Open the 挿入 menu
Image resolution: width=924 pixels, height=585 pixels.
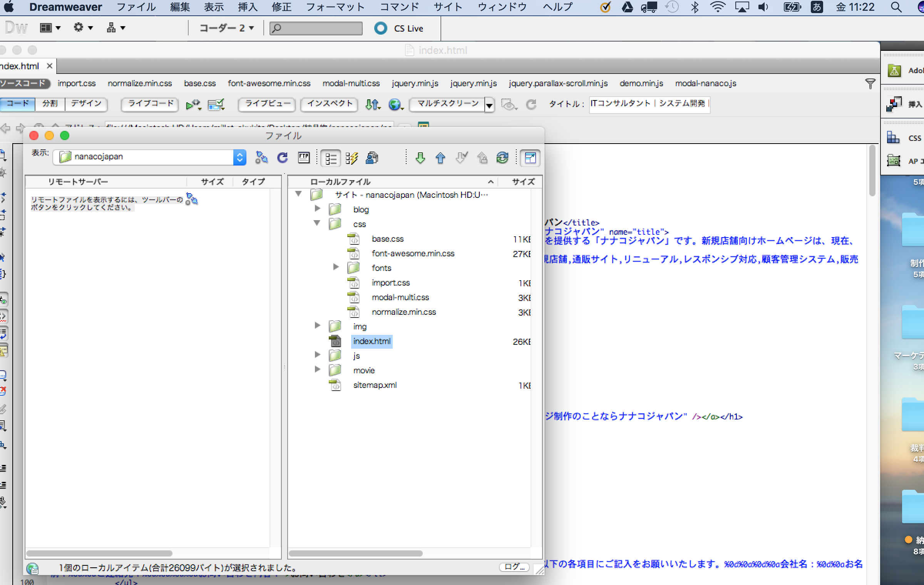tap(248, 7)
